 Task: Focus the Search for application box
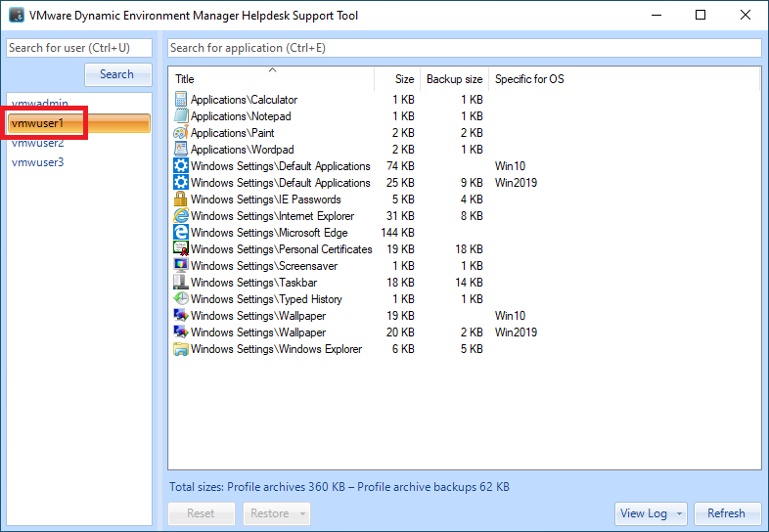464,48
